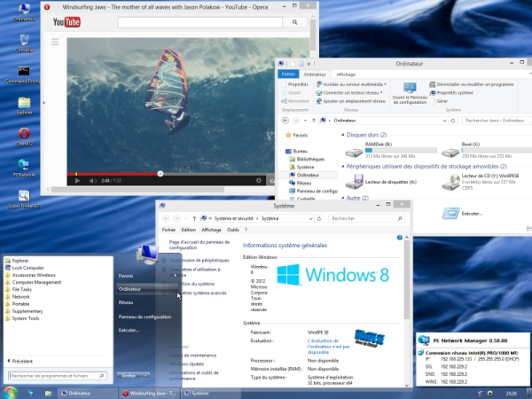Open Affichage menu in Système window
This screenshot has width=532, height=399.
pos(211,230)
